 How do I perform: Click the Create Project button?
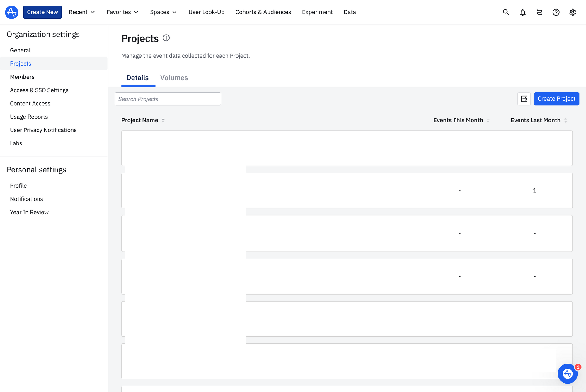[x=556, y=99]
